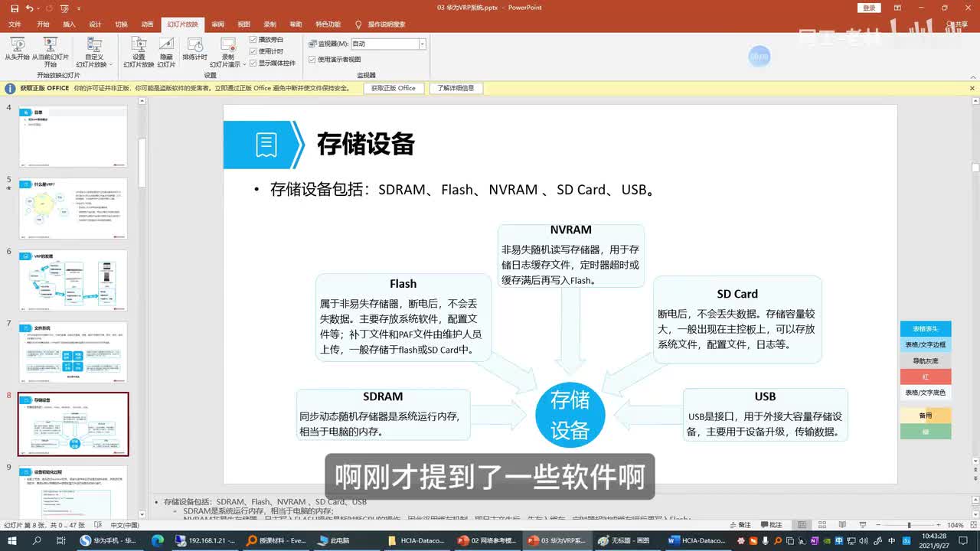Toggle 显示媒体控件 checkbox
Viewport: 980px width, 551px height.
point(253,63)
